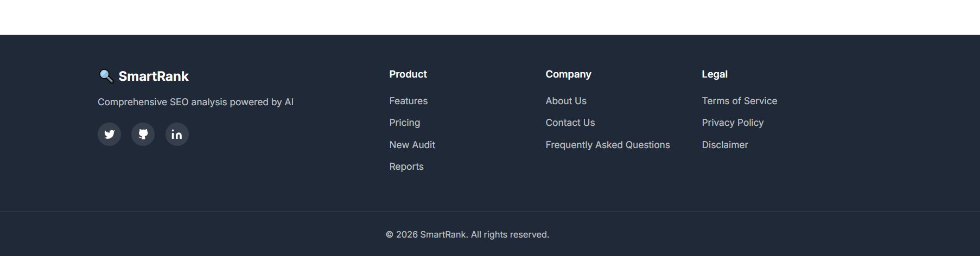The image size is (980, 256).
Task: Click the copyright notice text
Action: click(x=467, y=234)
